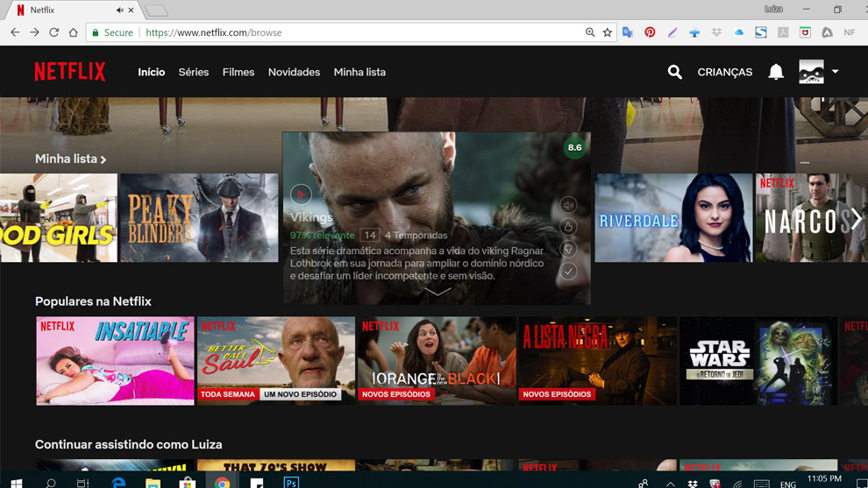This screenshot has width=868, height=488.
Task: Open the Minha lista row heading
Action: [x=70, y=159]
